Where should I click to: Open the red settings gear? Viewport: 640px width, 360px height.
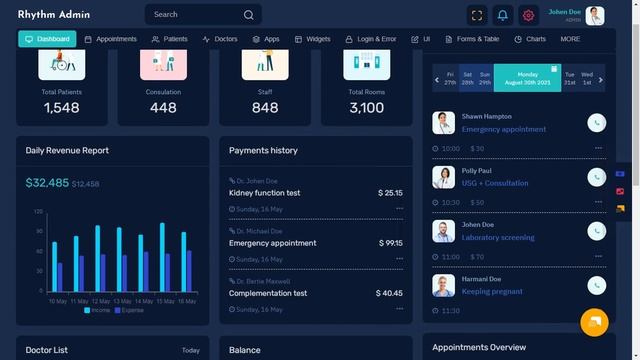pos(528,16)
